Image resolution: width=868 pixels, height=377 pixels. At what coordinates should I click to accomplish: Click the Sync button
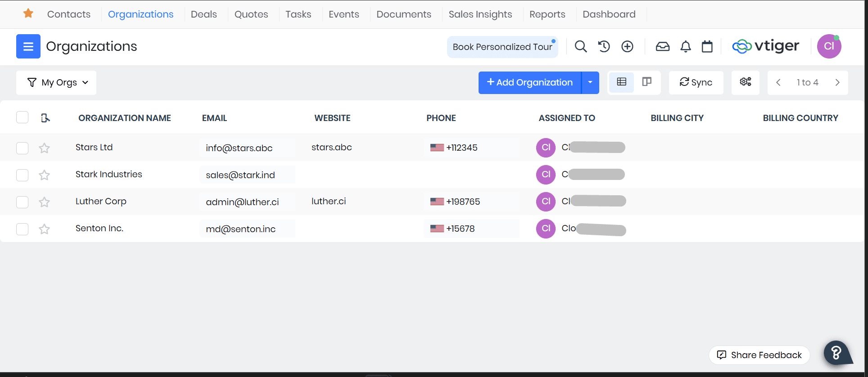pos(696,82)
